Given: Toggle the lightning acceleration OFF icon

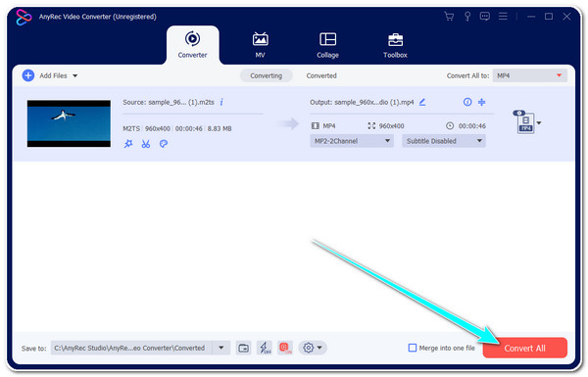Looking at the screenshot, I should click(266, 348).
